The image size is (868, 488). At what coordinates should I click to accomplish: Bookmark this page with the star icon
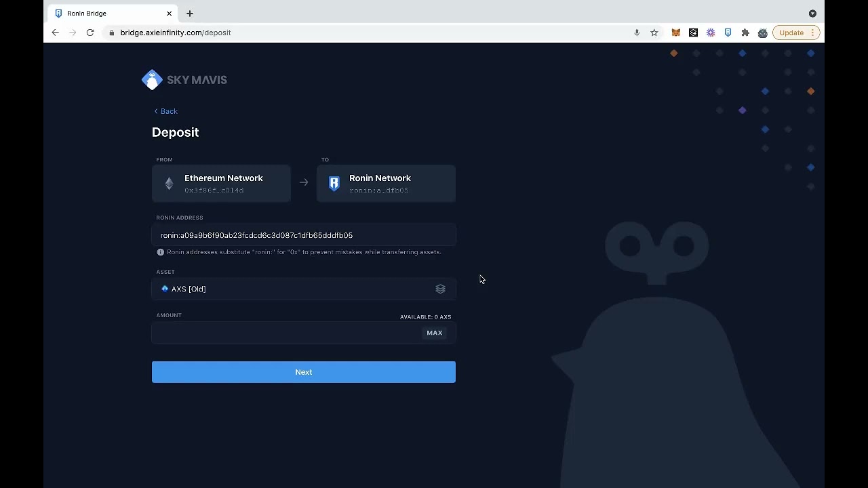(x=654, y=33)
